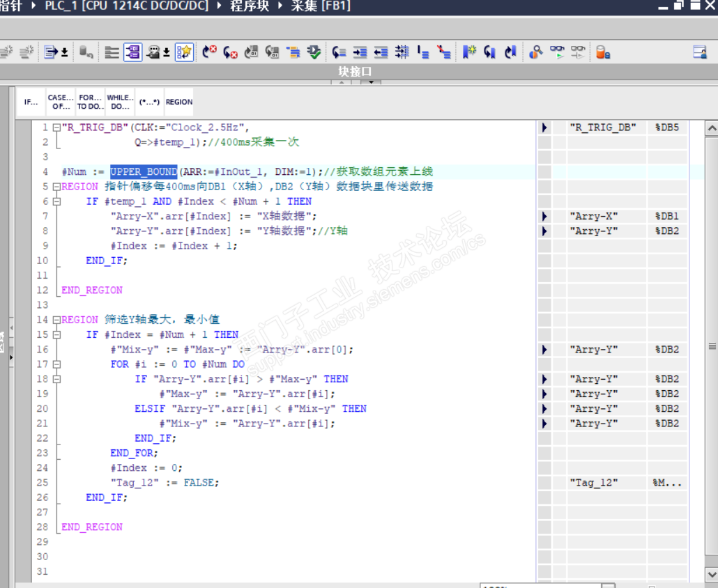The image size is (718, 588).
Task: Collapse the REGION block at line 14
Action: (x=56, y=320)
